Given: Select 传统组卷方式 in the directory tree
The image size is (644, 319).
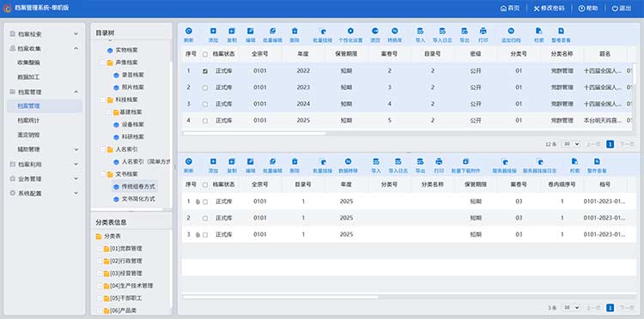Looking at the screenshot, I should click(138, 187).
